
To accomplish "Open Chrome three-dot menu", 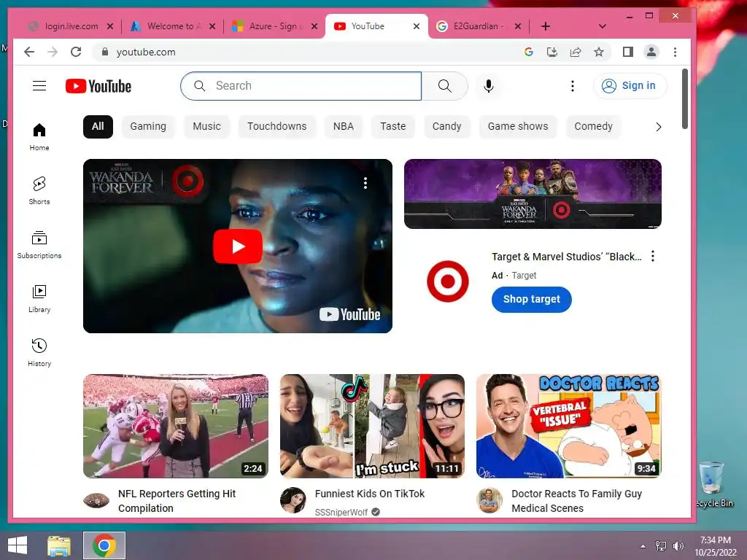I will pos(675,52).
